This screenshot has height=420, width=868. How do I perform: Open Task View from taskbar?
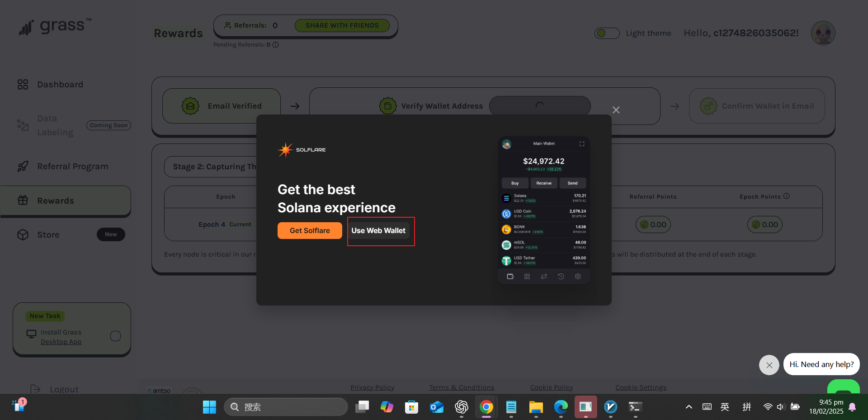(x=362, y=407)
